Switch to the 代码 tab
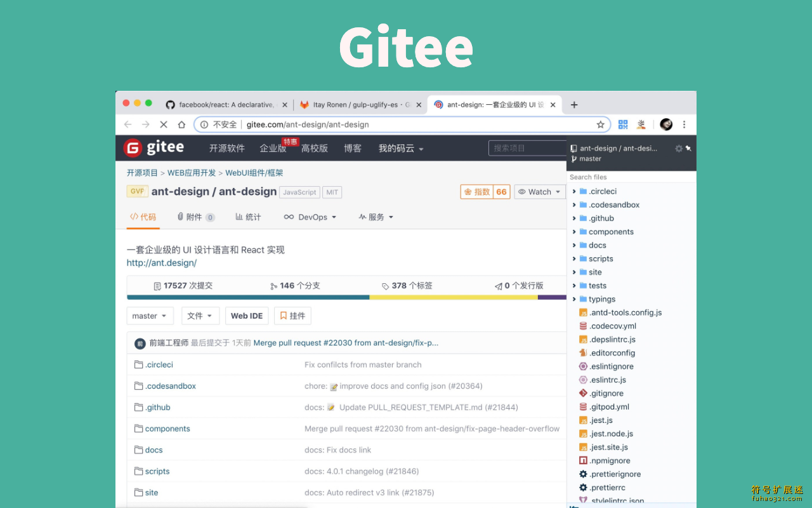The height and width of the screenshot is (508, 812). (143, 217)
